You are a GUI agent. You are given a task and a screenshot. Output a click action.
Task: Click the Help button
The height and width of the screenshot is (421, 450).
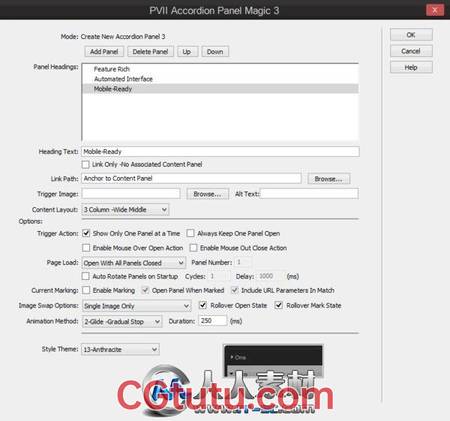pos(411,67)
